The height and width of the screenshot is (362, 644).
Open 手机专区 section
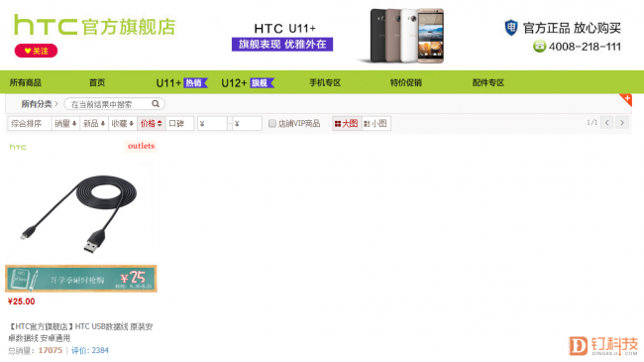325,82
